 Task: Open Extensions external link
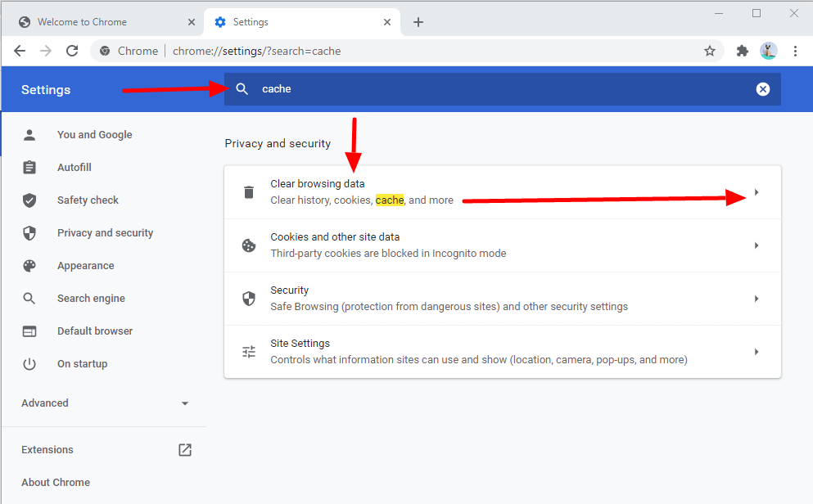coord(185,450)
